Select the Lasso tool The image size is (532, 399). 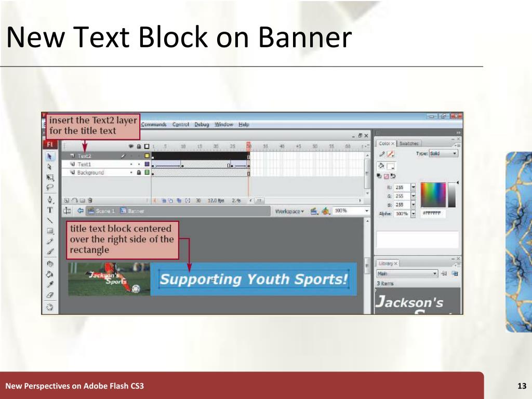click(x=50, y=187)
